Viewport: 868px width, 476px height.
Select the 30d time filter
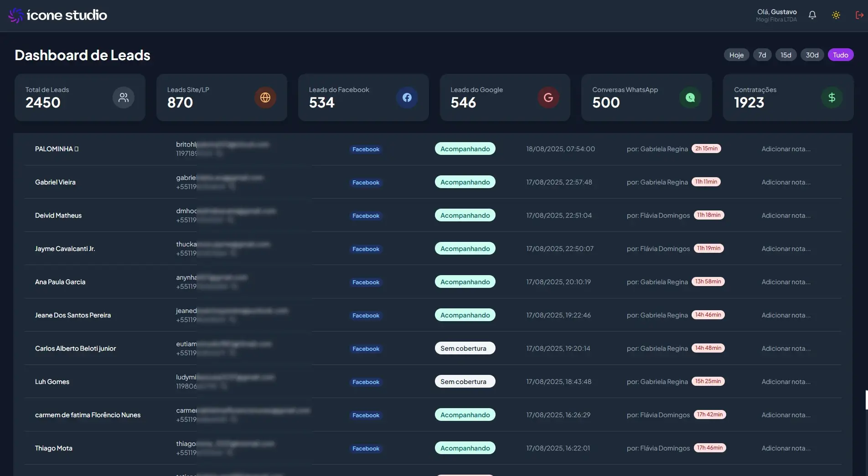tap(812, 55)
